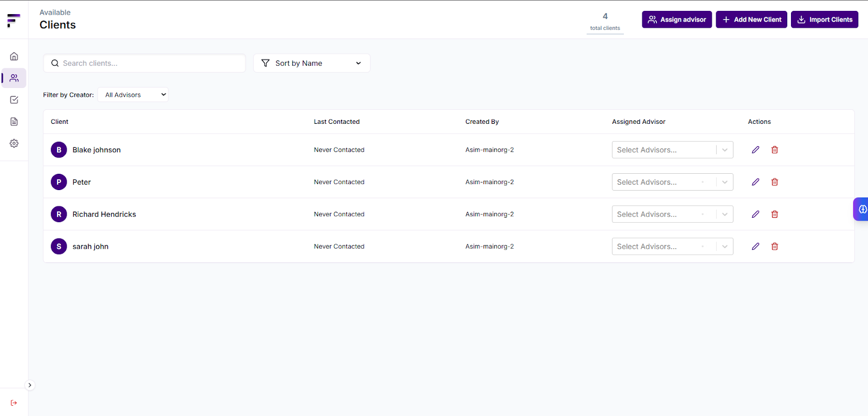Click the Last Contacted column header
Viewport: 868px width, 416px height.
(337, 122)
